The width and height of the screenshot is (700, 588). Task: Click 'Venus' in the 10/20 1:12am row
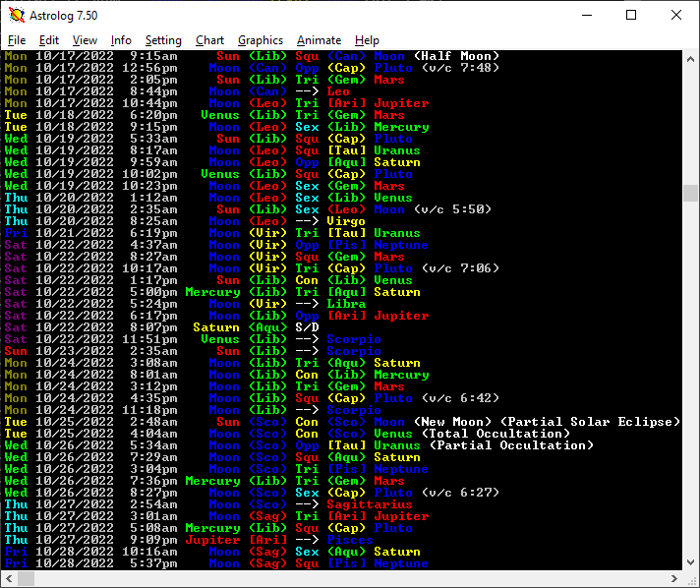[393, 198]
